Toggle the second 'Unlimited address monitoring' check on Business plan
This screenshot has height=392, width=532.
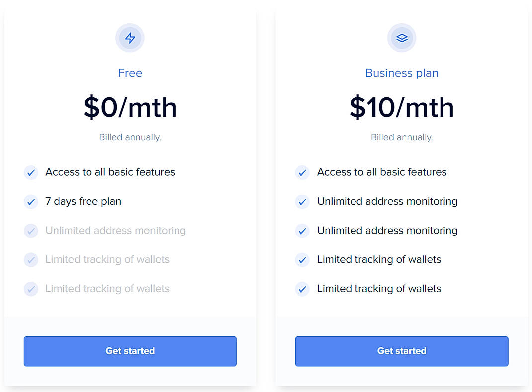pyautogui.click(x=302, y=231)
